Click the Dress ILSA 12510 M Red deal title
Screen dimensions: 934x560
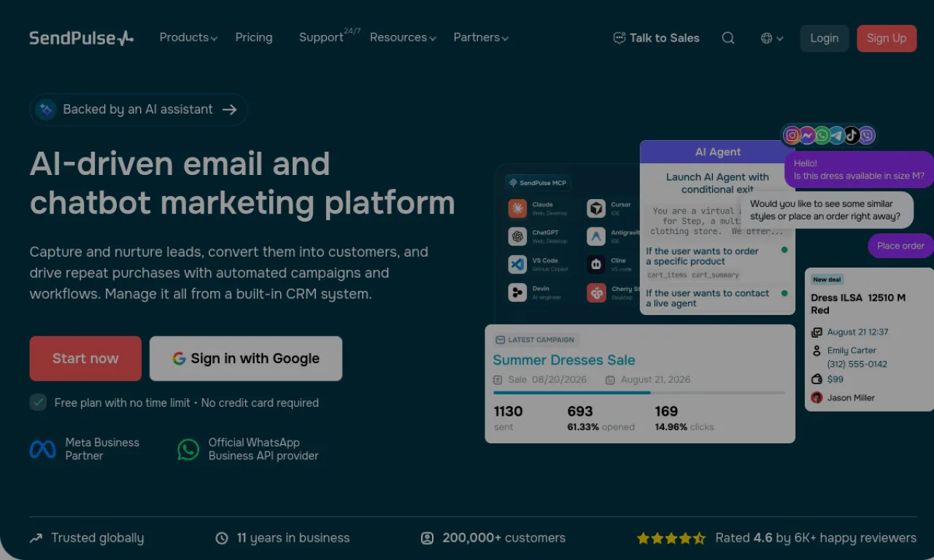[x=858, y=303]
